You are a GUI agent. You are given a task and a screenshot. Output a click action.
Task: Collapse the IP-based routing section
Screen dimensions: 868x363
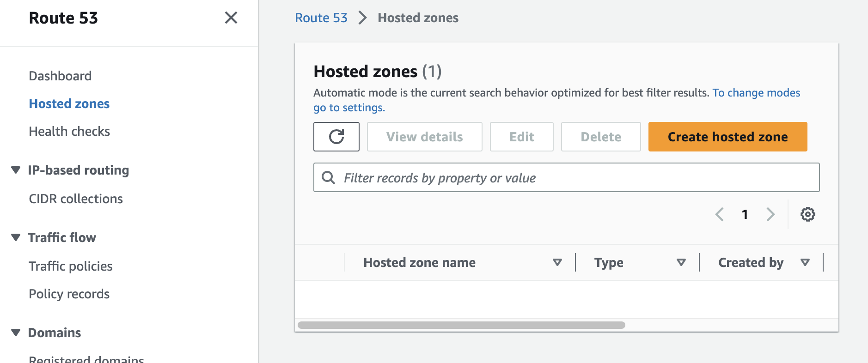(16, 170)
